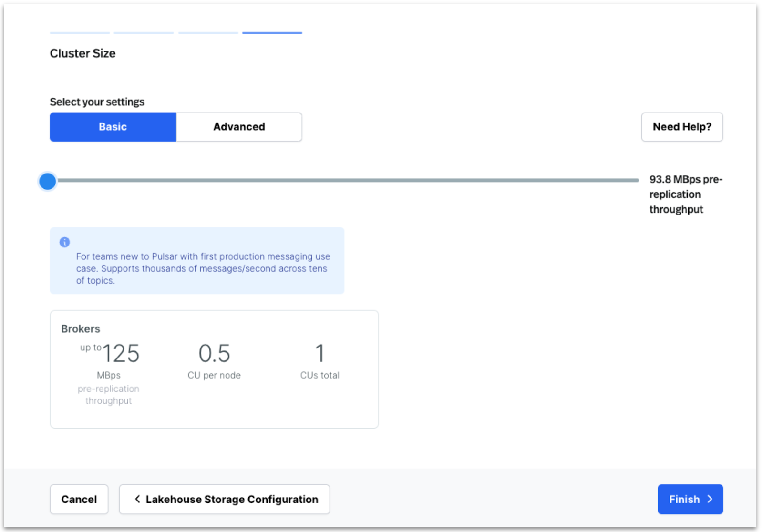Click the blue info icon in the notice
Screen dimensions: 763x532
coord(64,242)
